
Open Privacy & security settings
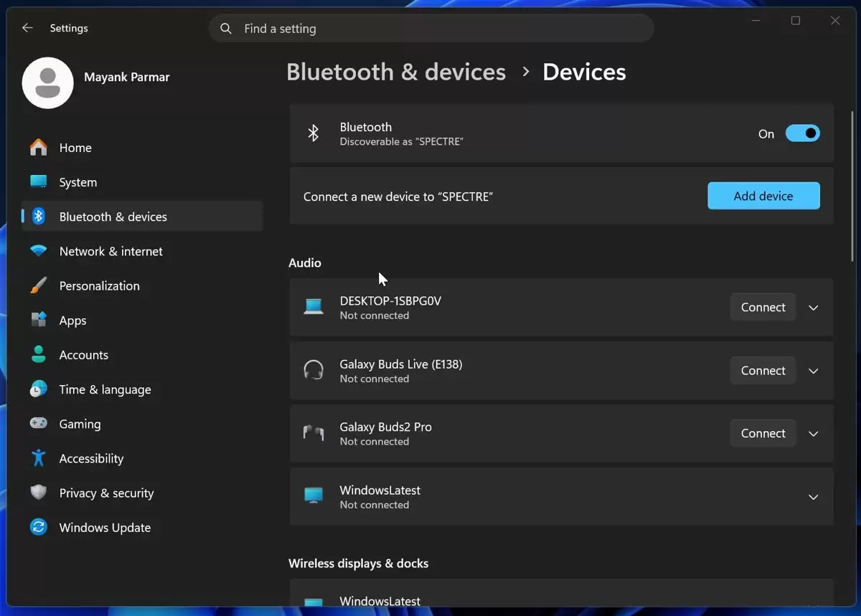[x=142, y=493]
